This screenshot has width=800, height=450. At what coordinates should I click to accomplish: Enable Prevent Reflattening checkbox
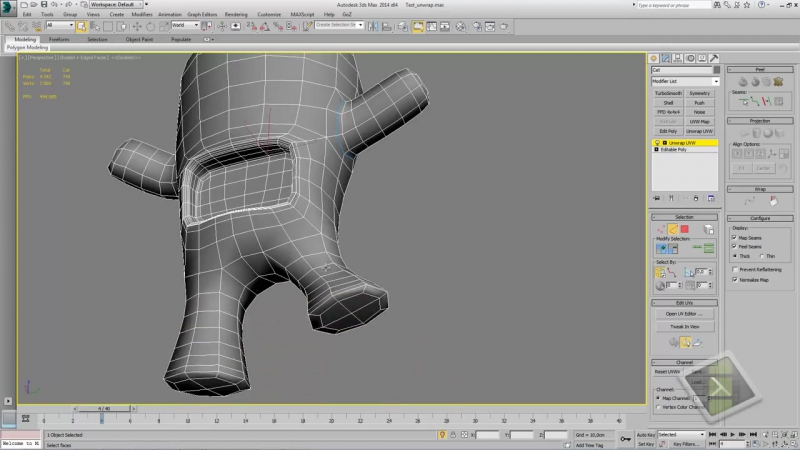[735, 269]
